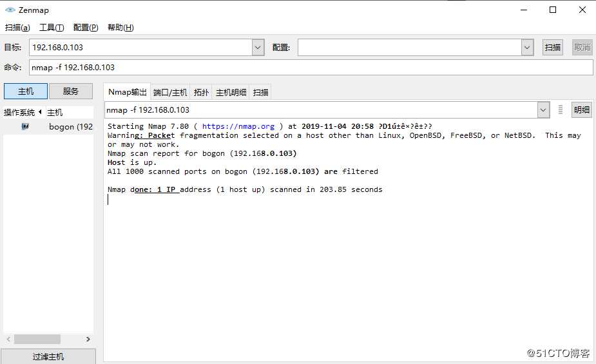The width and height of the screenshot is (596, 364).
Task: Click the 'Host is up.' output line
Action: coord(132,162)
